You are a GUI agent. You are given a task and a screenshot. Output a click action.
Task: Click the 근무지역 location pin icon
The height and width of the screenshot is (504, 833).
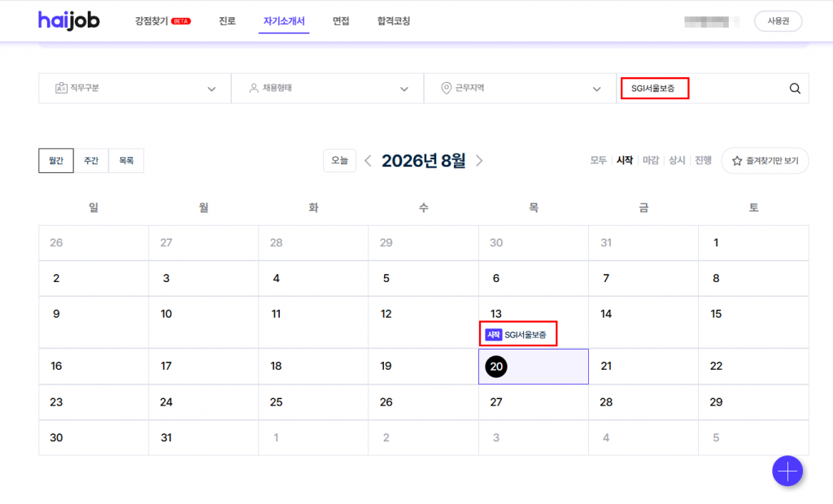[x=447, y=88]
